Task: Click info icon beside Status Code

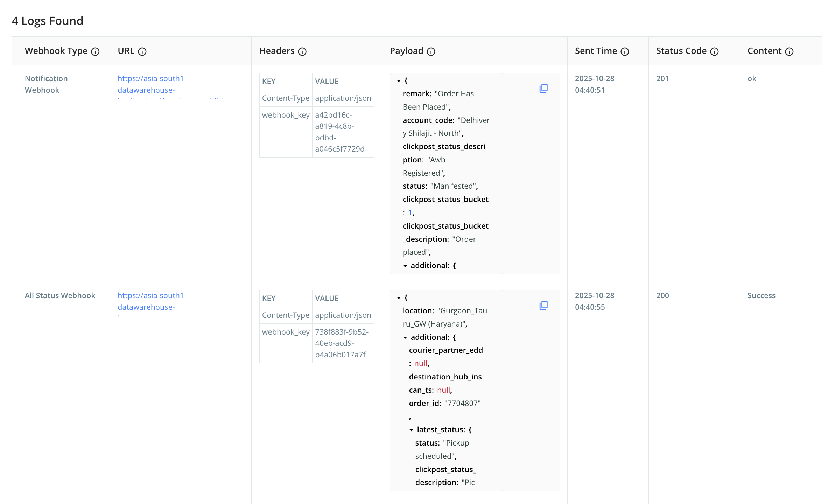Action: pos(714,52)
